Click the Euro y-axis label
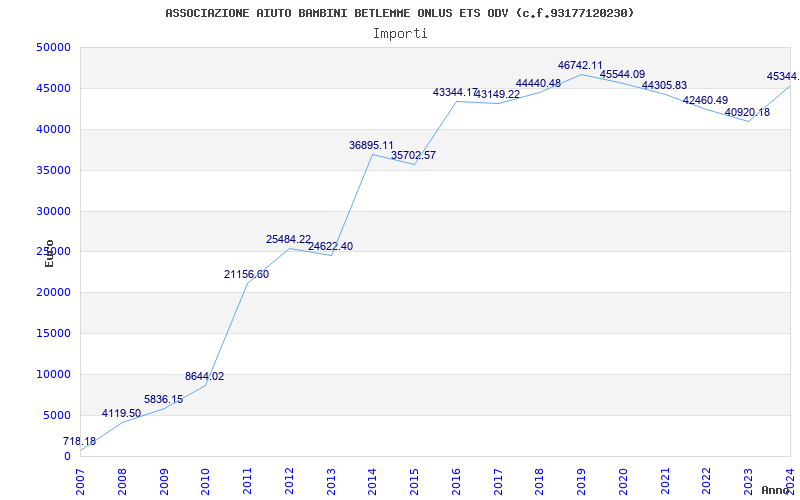This screenshot has width=800, height=500. [49, 253]
